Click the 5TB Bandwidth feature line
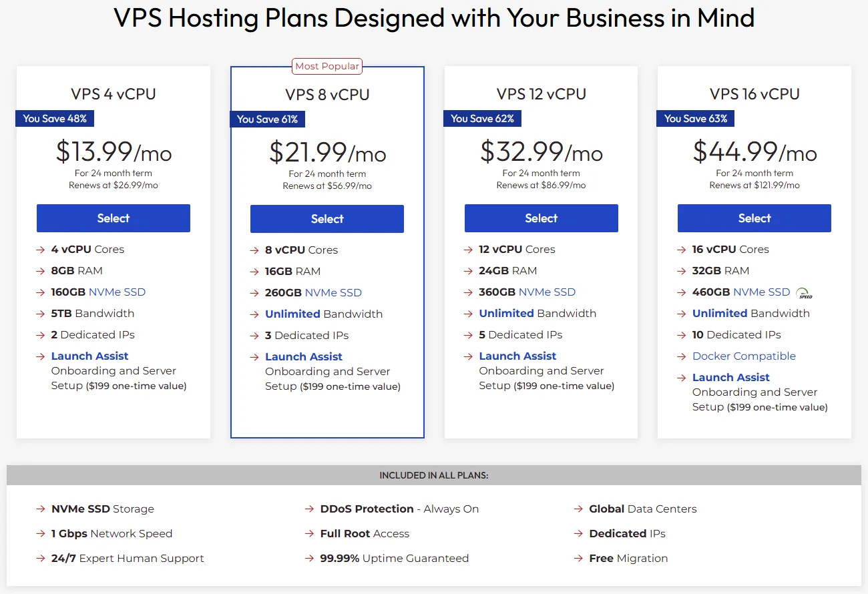This screenshot has height=594, width=868. click(93, 314)
